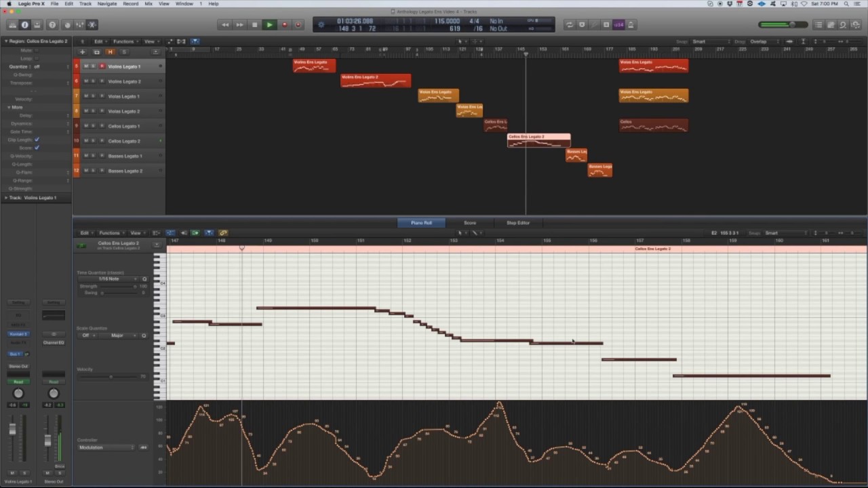Click the duplicate track icon
This screenshot has width=868, height=488.
point(96,52)
